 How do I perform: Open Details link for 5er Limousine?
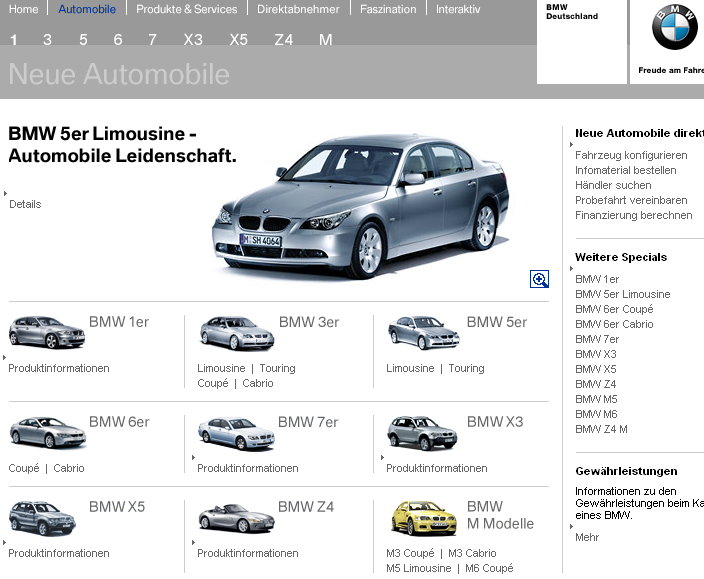(x=25, y=204)
